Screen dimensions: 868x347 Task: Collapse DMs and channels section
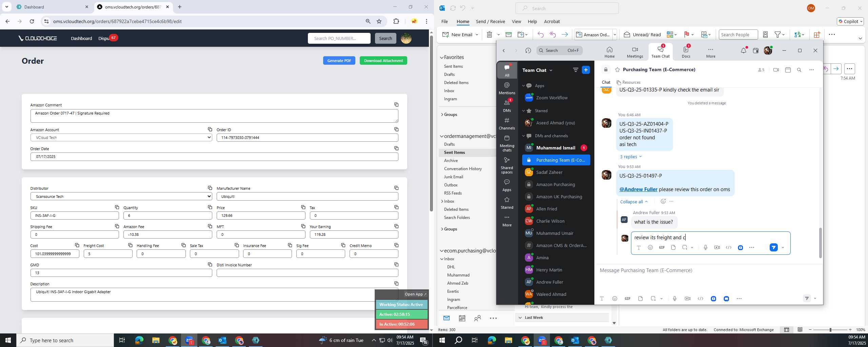tap(523, 136)
